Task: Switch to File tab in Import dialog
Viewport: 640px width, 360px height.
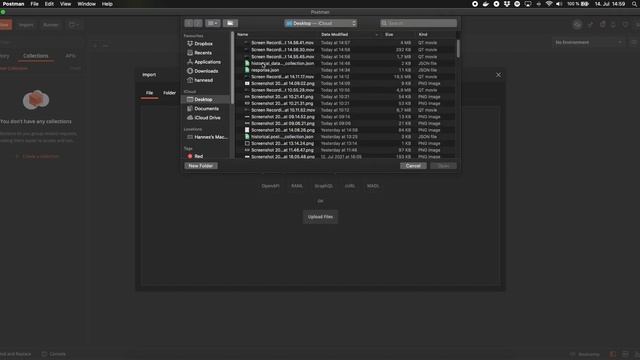Action: point(149,93)
